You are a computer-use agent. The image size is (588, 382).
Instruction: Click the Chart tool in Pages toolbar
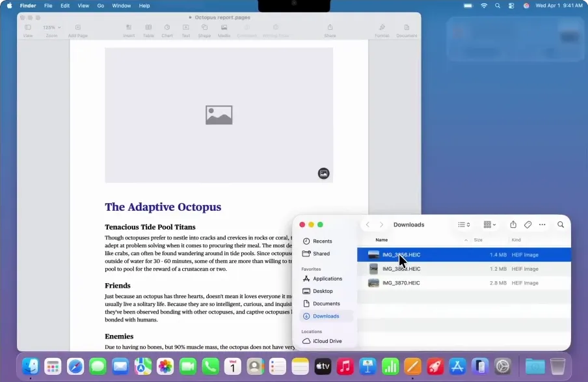(x=167, y=31)
